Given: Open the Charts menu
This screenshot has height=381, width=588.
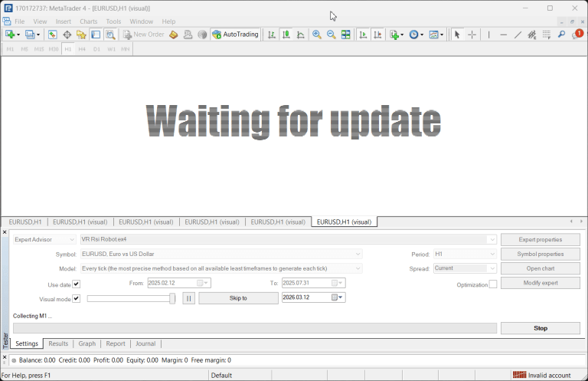Looking at the screenshot, I should (x=88, y=21).
